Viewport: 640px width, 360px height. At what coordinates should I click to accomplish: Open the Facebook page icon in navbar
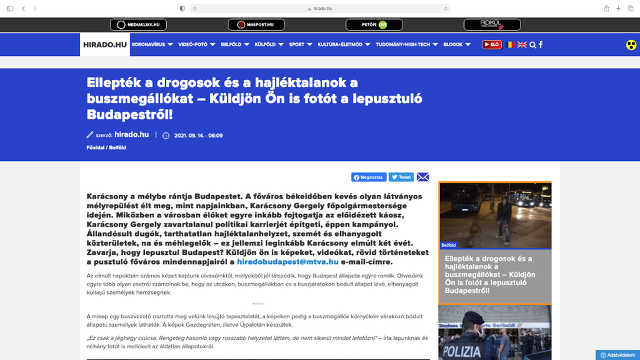click(541, 44)
